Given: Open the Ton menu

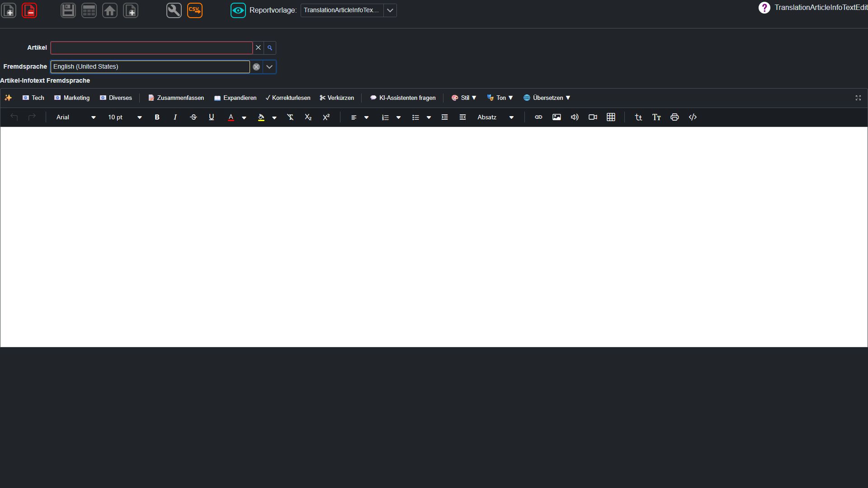Looking at the screenshot, I should [500, 98].
